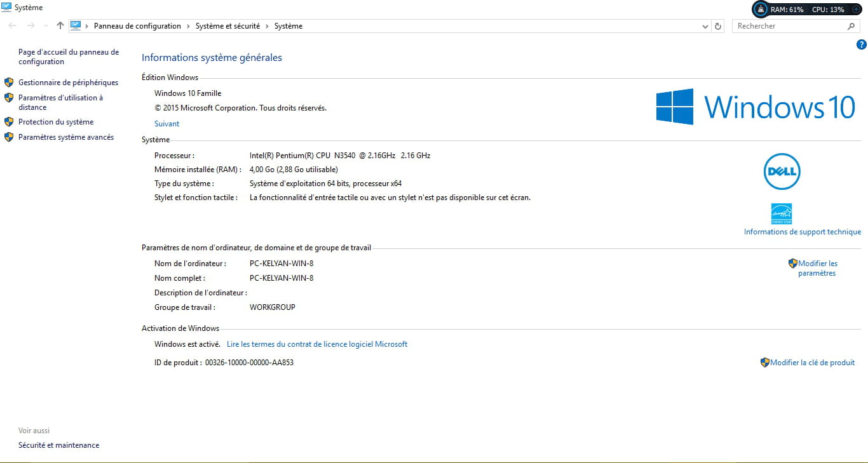Click the Energy Star logo

pos(782,213)
